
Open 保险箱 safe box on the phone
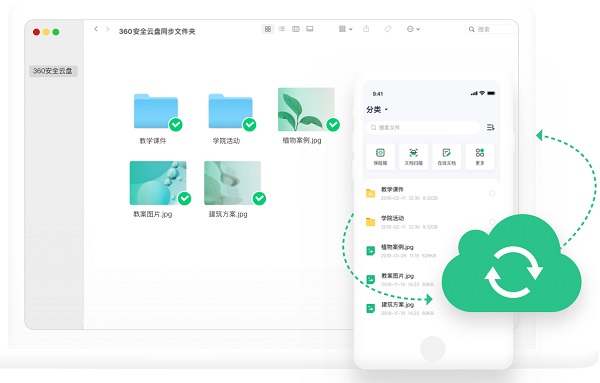[380, 156]
